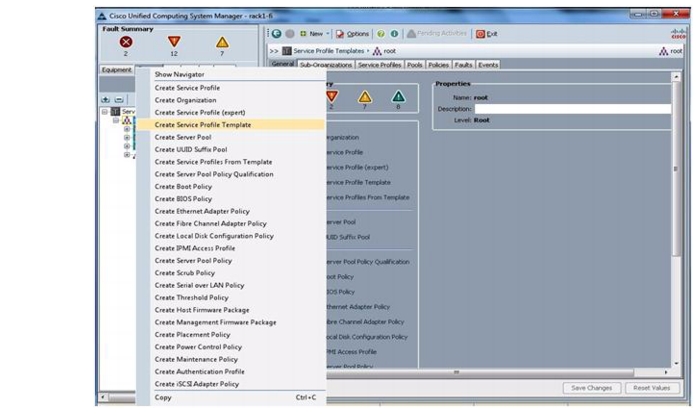Screen dimensions: 698x414
Task: Choose Create Ethernet Adapter Policy menu item
Action: 231,211
